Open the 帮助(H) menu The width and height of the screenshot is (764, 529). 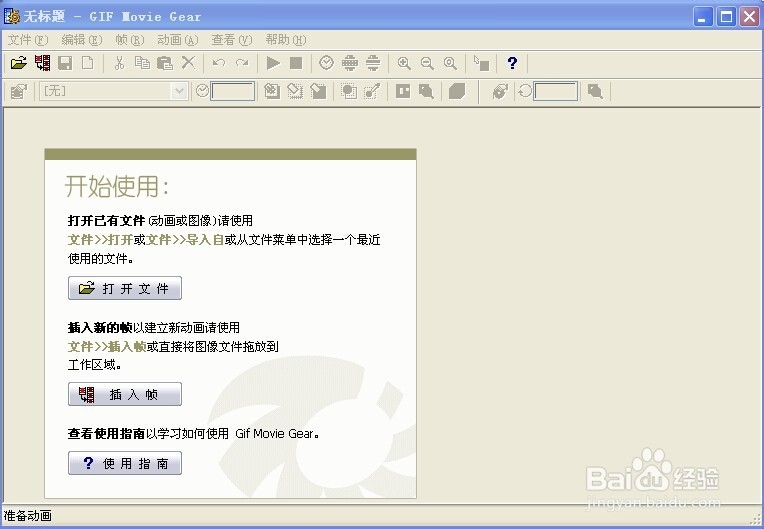pyautogui.click(x=286, y=39)
